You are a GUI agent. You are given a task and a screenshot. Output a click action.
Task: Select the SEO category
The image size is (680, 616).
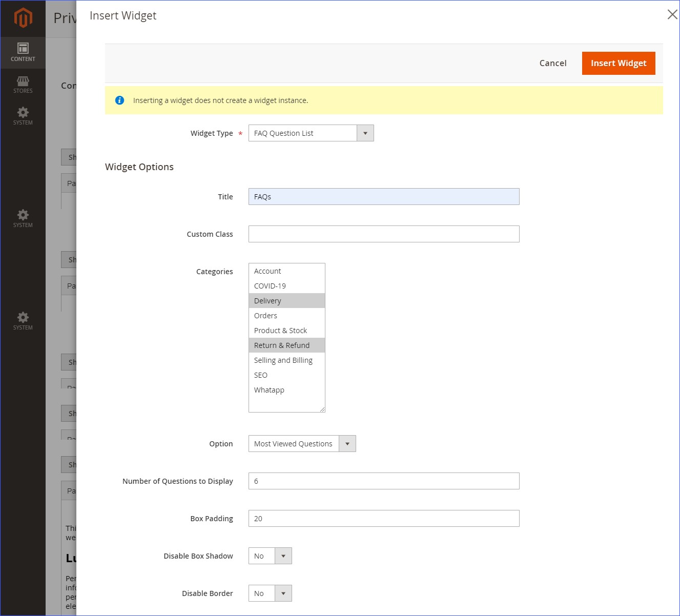click(287, 375)
